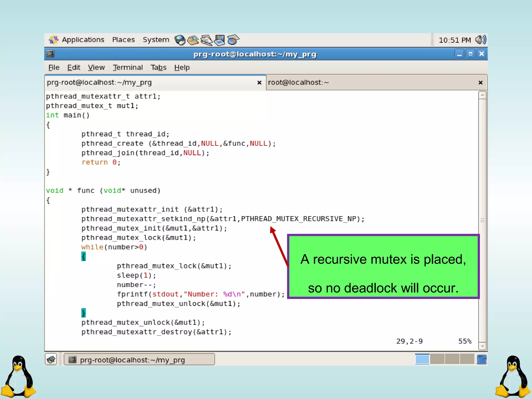
Task: Click the 'number--;' line
Action: pyautogui.click(x=137, y=285)
